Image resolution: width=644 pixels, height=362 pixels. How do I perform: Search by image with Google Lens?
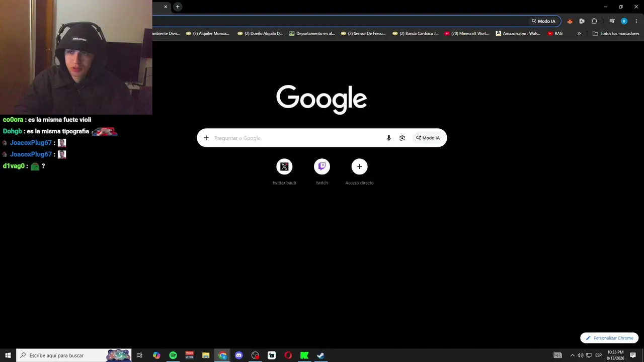click(x=402, y=138)
